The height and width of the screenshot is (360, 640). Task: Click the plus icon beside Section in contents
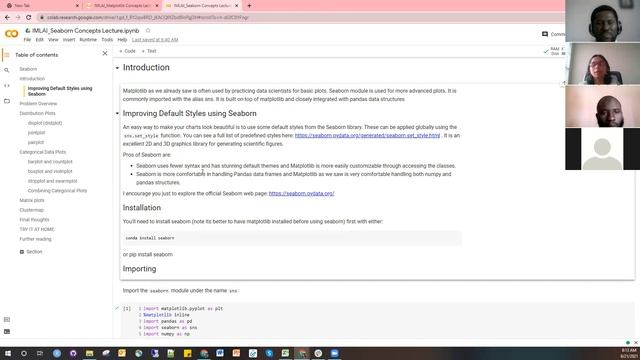[x=22, y=252]
